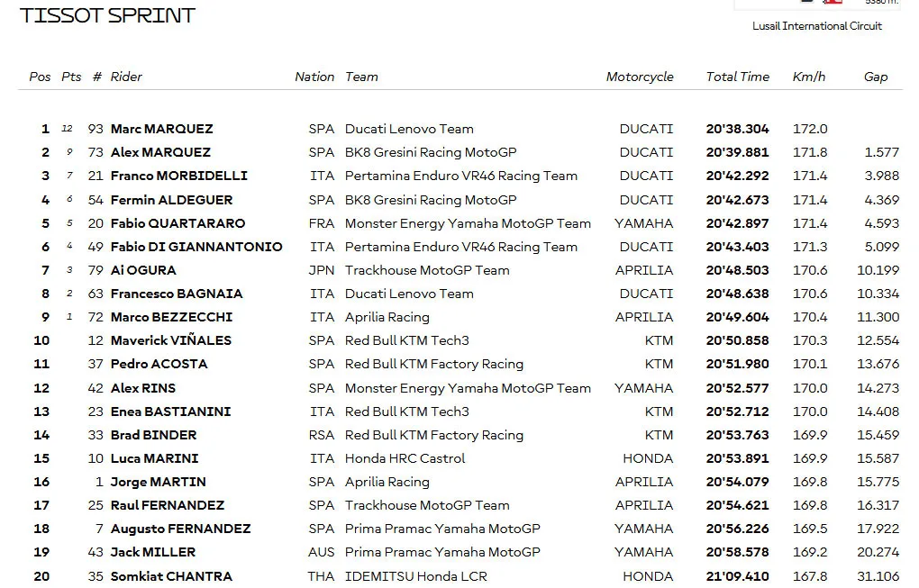Click the Rider column header
The image size is (919, 588).
coord(126,77)
